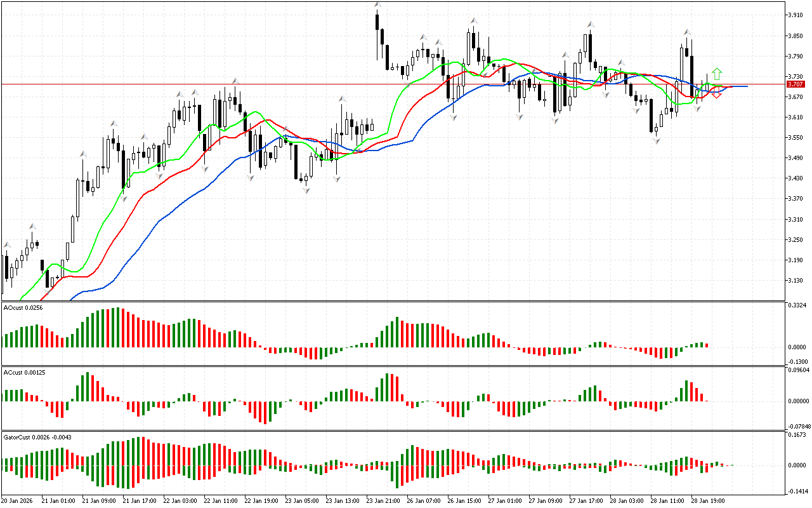This screenshot has width=812, height=508.
Task: Click the red 3.707 current price tag
Action: pos(795,84)
